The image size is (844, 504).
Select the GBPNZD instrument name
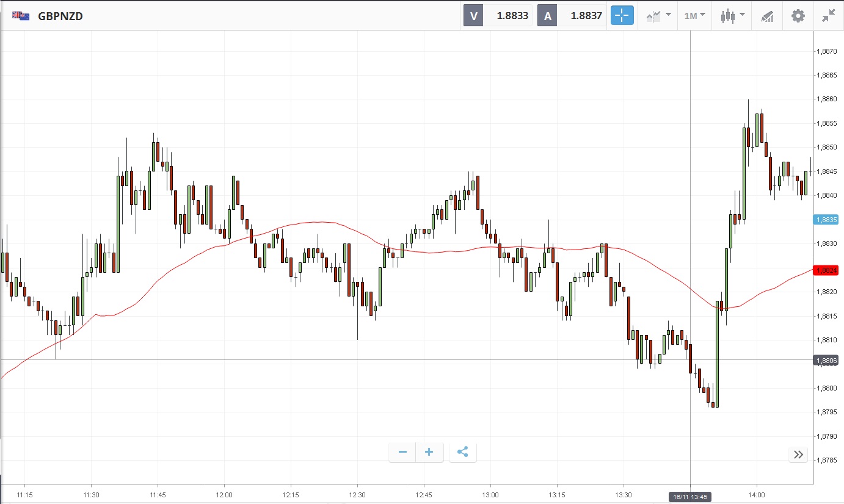[60, 16]
